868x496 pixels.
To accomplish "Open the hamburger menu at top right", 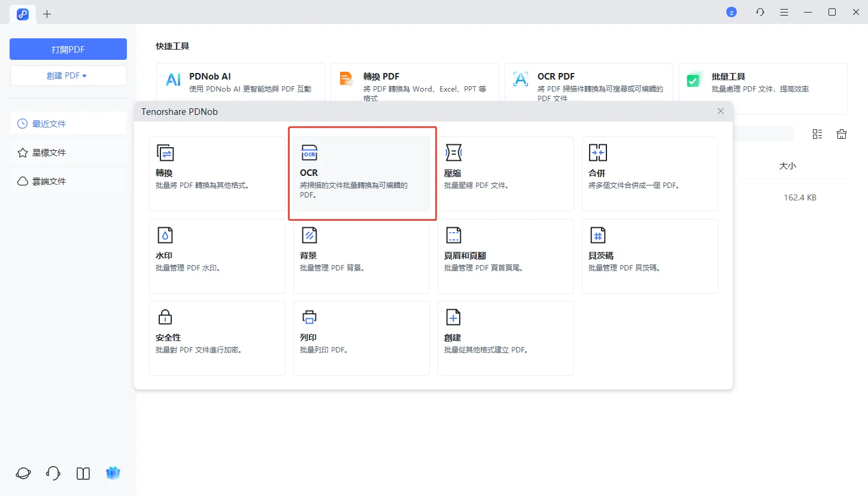I will [x=784, y=12].
